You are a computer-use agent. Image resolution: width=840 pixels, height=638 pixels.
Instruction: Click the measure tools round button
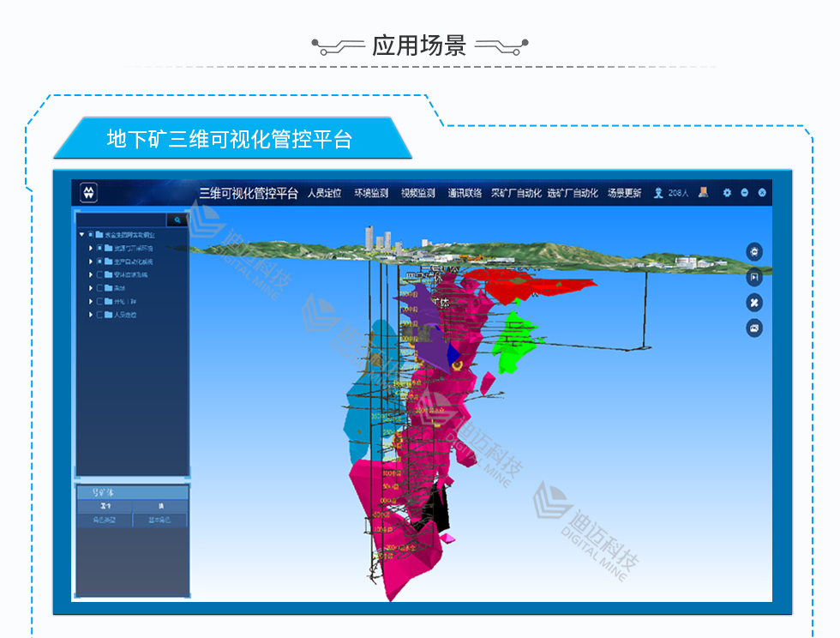coord(754,303)
